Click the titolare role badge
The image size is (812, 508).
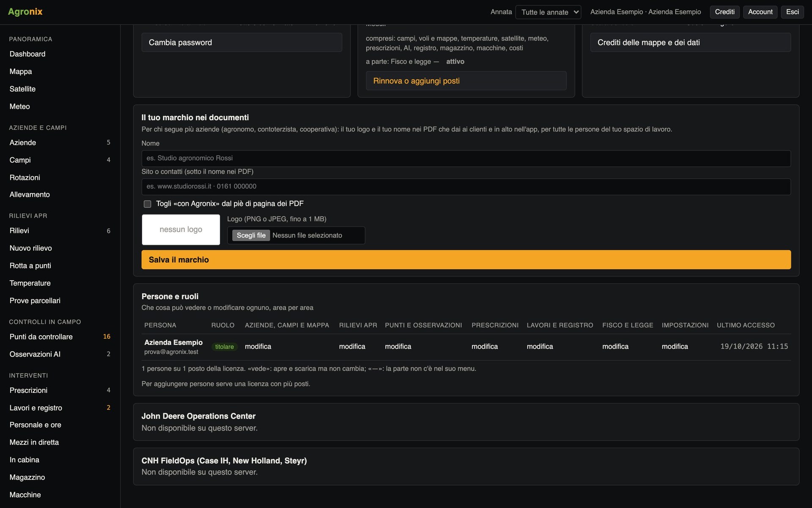coord(224,347)
